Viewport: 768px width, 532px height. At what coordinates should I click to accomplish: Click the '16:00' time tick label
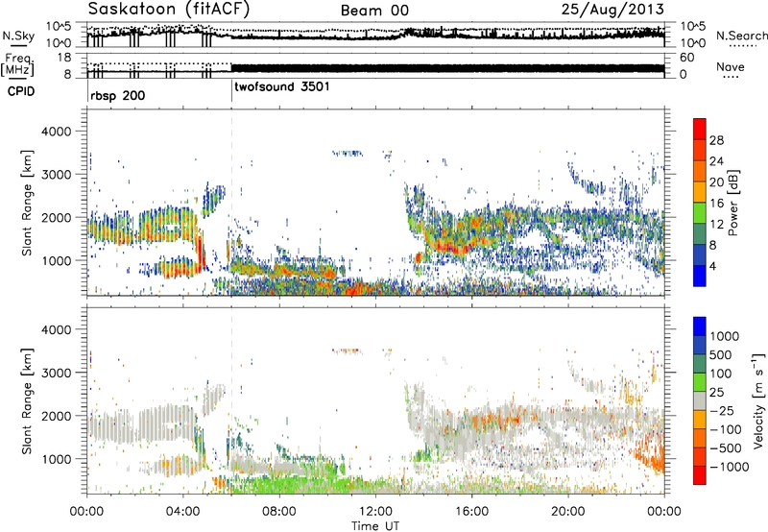point(471,512)
